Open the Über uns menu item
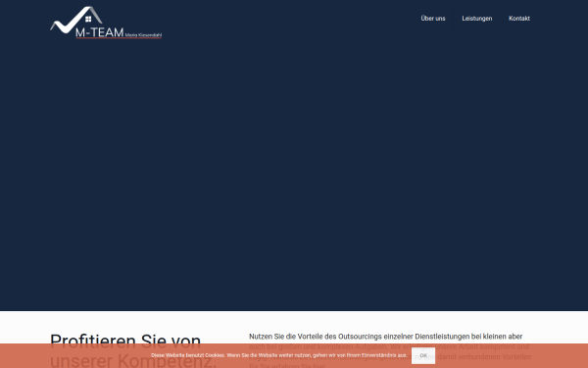 click(x=433, y=19)
